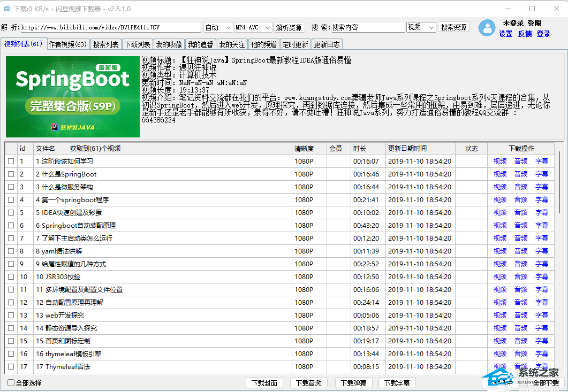
Task: Click the downloader app icon in title bar
Action: (x=7, y=9)
